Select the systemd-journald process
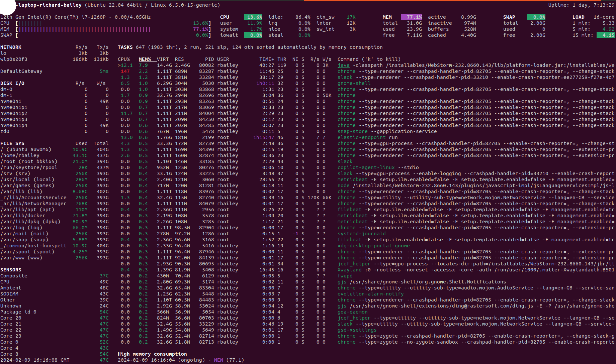616x364 pixels. (361, 234)
